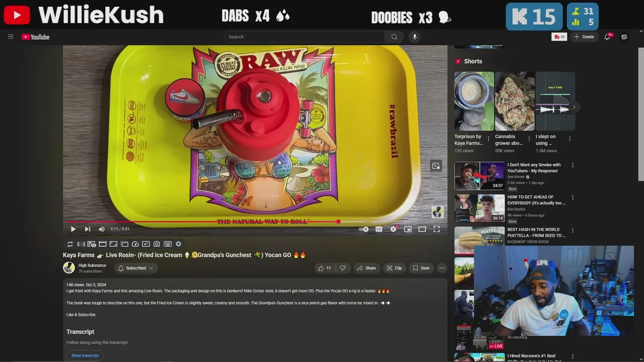
Task: Open BEST HASH IN THE WORLD title
Action: (x=536, y=232)
